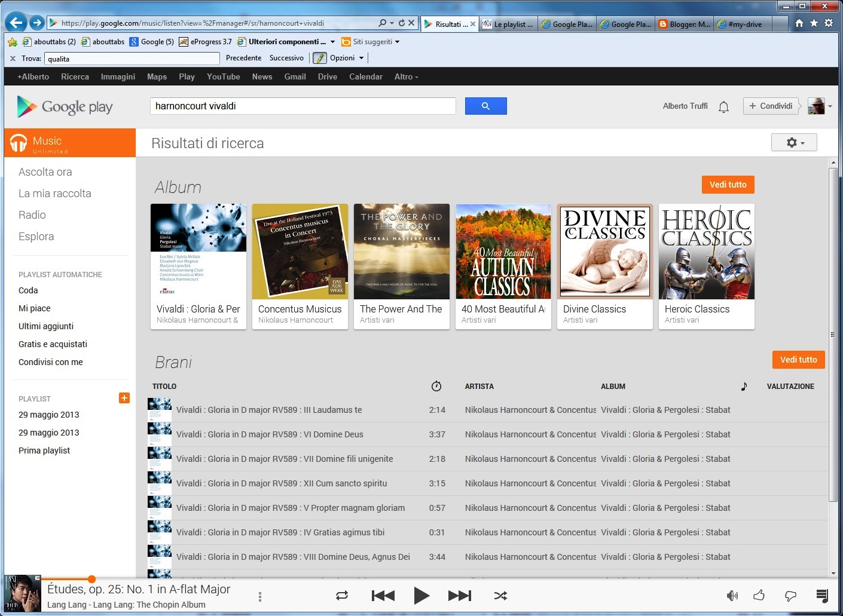Image resolution: width=843 pixels, height=616 pixels.
Task: Sort by play count note icon
Action: (x=744, y=386)
